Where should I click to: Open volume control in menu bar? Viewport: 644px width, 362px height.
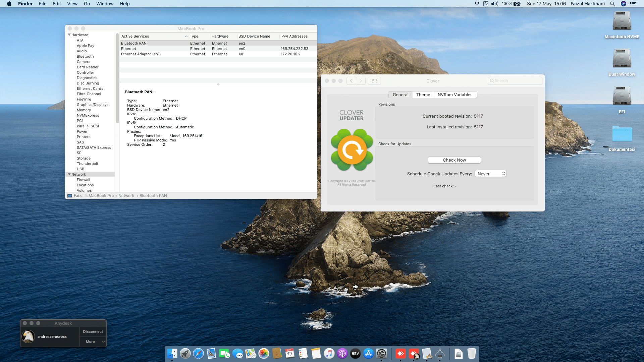495,4
